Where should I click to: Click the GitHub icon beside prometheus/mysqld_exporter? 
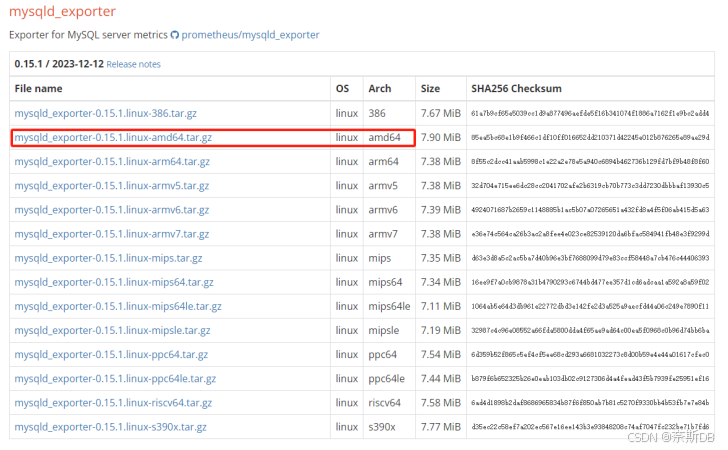point(175,35)
